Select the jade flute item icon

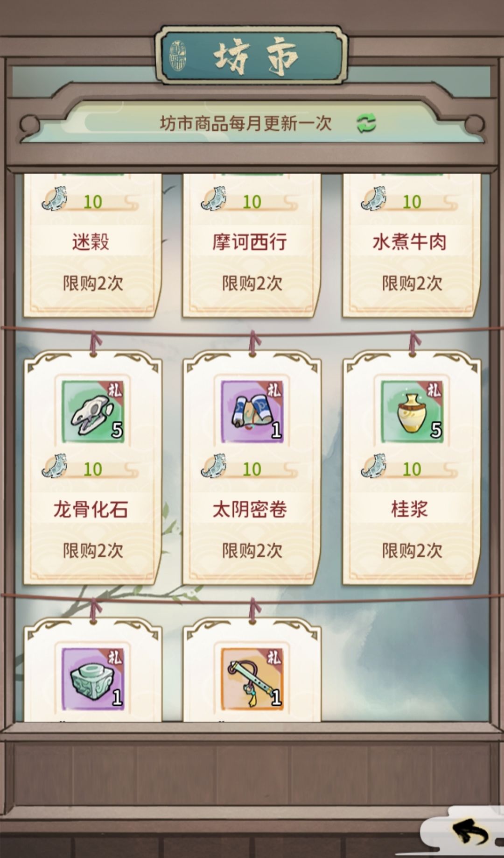tap(252, 679)
